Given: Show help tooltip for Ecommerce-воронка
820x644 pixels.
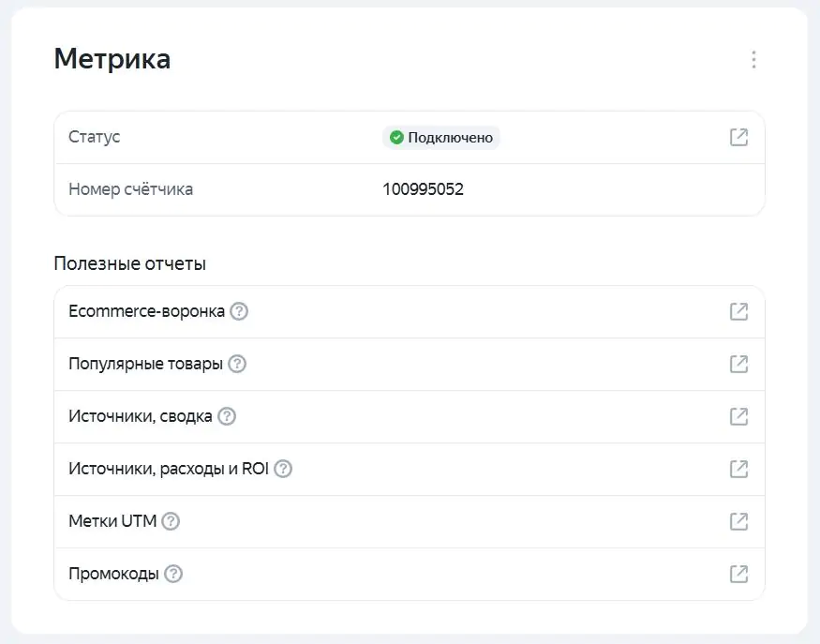Looking at the screenshot, I should (x=239, y=311).
